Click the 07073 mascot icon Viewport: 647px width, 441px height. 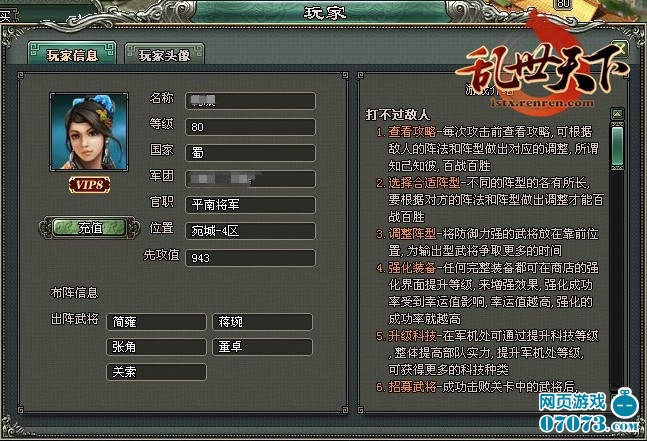tap(625, 403)
